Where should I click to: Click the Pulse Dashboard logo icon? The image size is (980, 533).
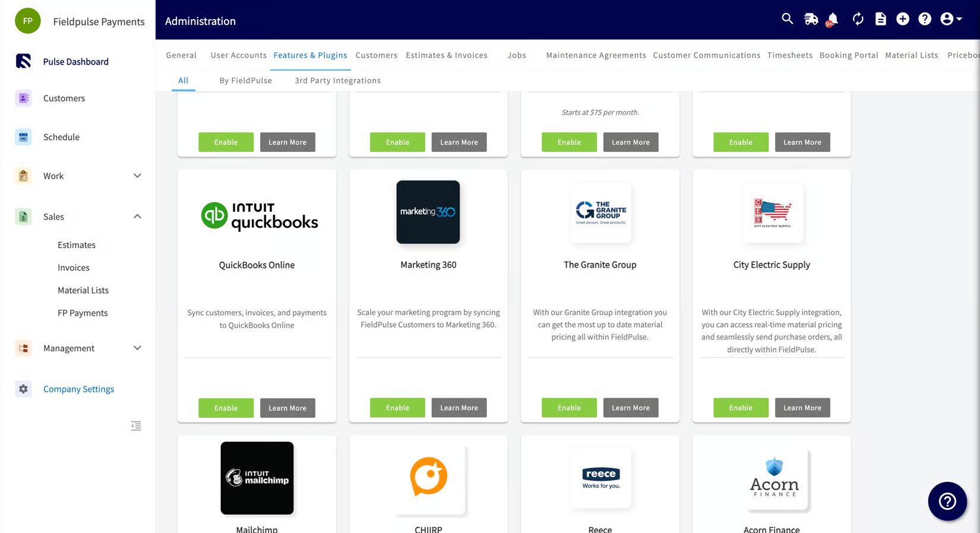[23, 61]
